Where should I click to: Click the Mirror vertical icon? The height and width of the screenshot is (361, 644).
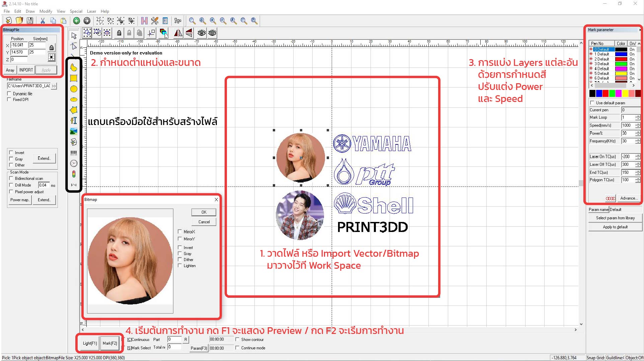tap(189, 33)
